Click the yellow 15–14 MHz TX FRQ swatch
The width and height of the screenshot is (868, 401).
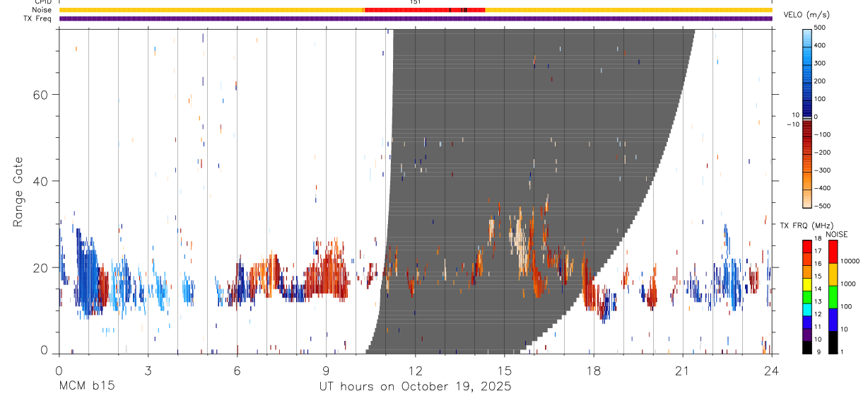807,284
